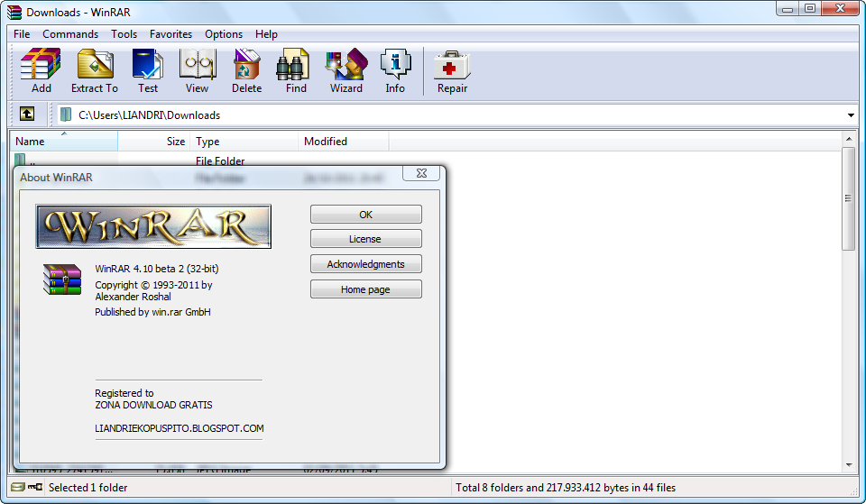Open the File menu

click(22, 34)
